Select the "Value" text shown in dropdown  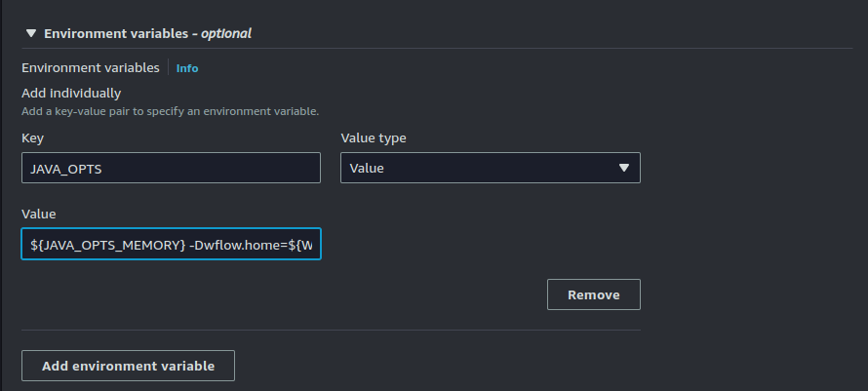[368, 168]
